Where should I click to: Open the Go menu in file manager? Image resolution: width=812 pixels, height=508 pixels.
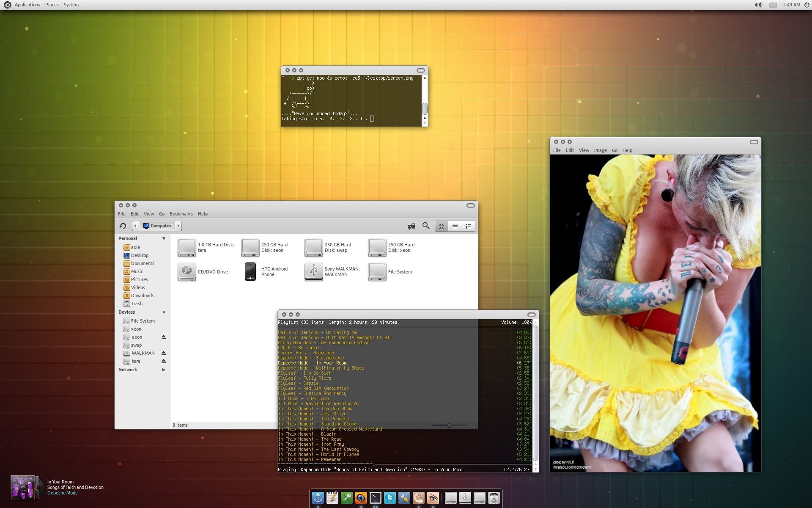(162, 213)
